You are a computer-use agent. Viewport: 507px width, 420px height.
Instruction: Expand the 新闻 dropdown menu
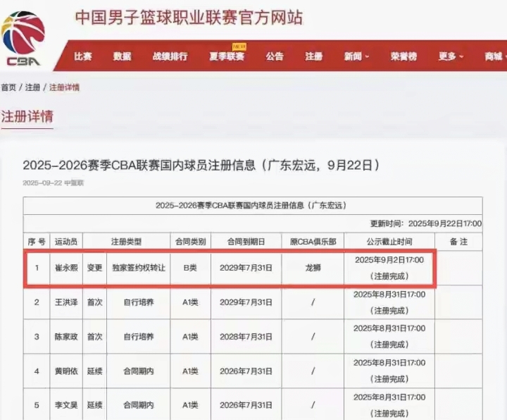point(356,56)
